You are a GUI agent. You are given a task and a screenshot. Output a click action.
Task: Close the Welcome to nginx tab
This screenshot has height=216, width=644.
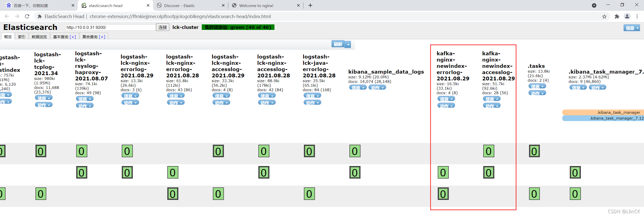click(298, 5)
